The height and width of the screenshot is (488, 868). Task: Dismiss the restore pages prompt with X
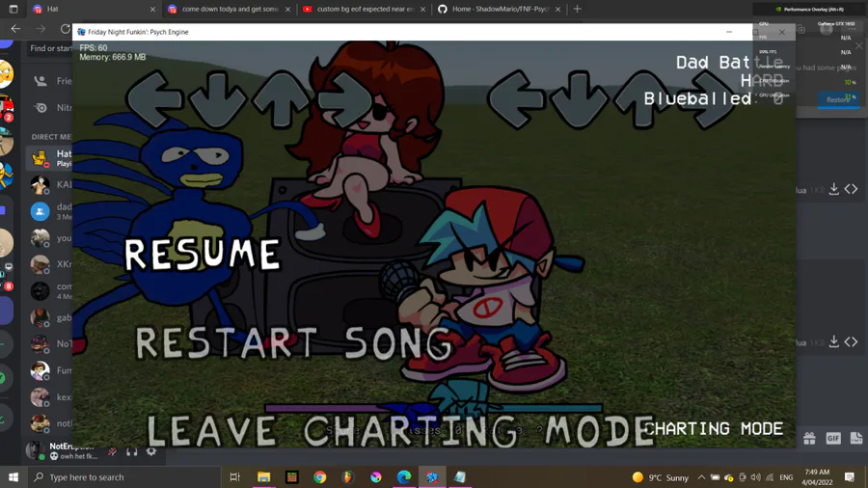(x=858, y=46)
